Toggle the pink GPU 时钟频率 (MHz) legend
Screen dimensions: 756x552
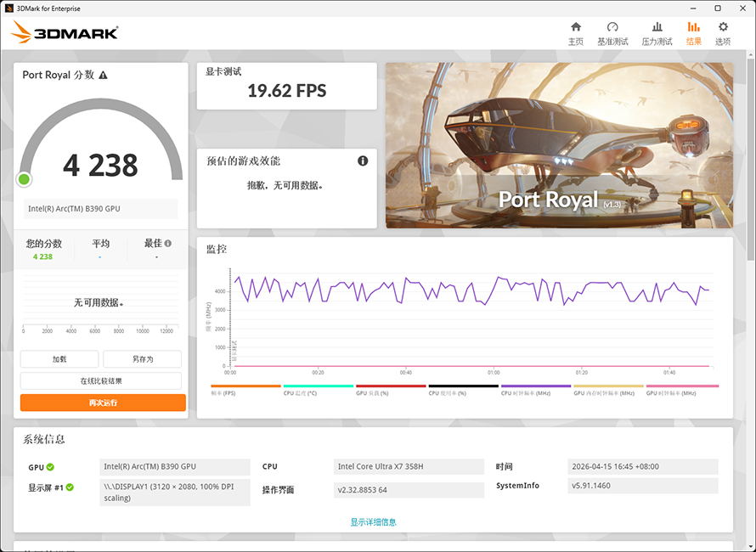point(682,390)
